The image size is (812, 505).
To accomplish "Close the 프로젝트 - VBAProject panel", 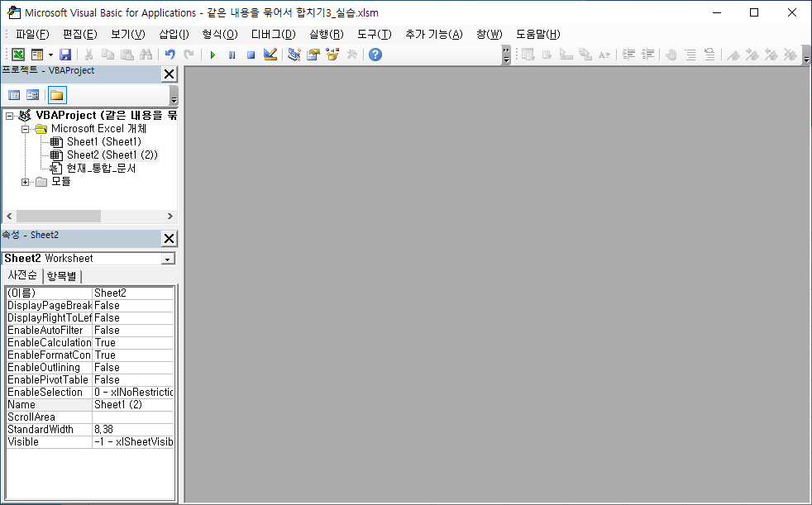I will (x=169, y=74).
